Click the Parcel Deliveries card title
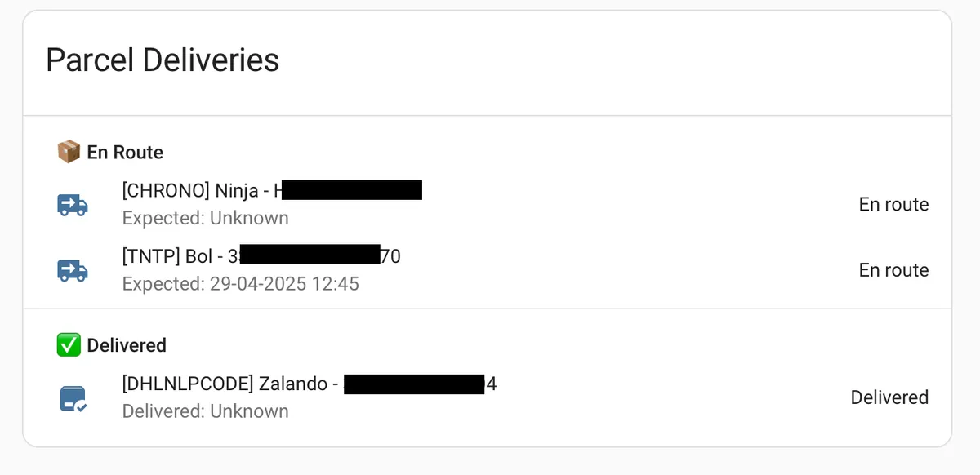980x475 pixels. (163, 60)
